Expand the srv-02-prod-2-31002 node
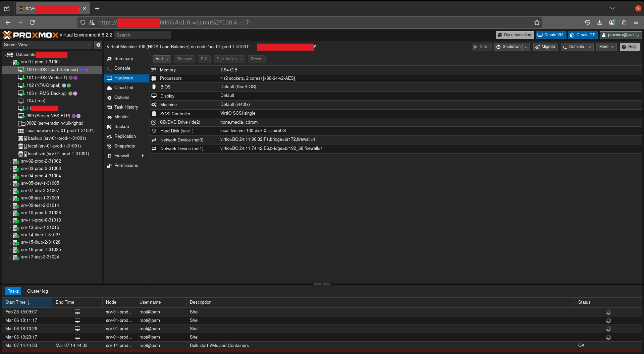The image size is (644, 354). [10, 161]
